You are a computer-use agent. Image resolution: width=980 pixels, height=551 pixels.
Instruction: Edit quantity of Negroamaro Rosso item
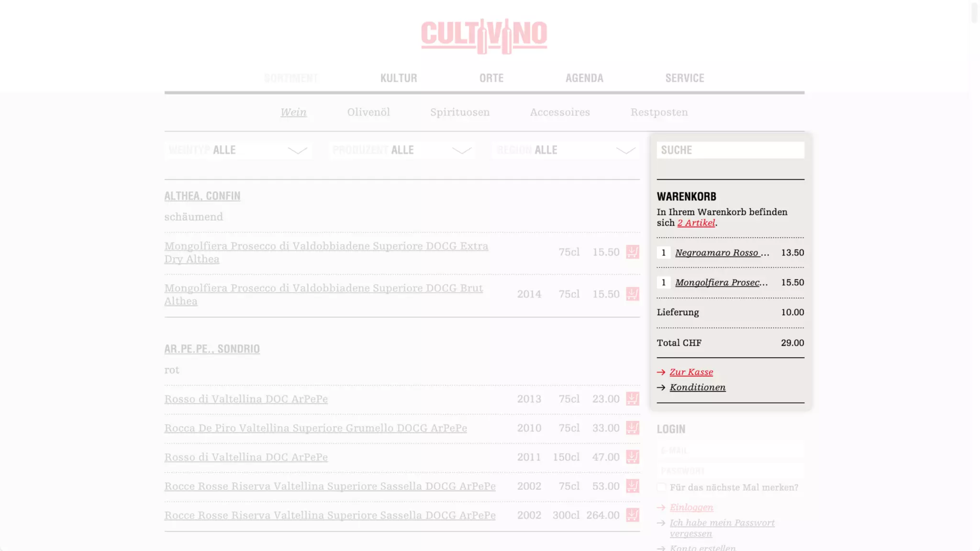[x=663, y=253]
